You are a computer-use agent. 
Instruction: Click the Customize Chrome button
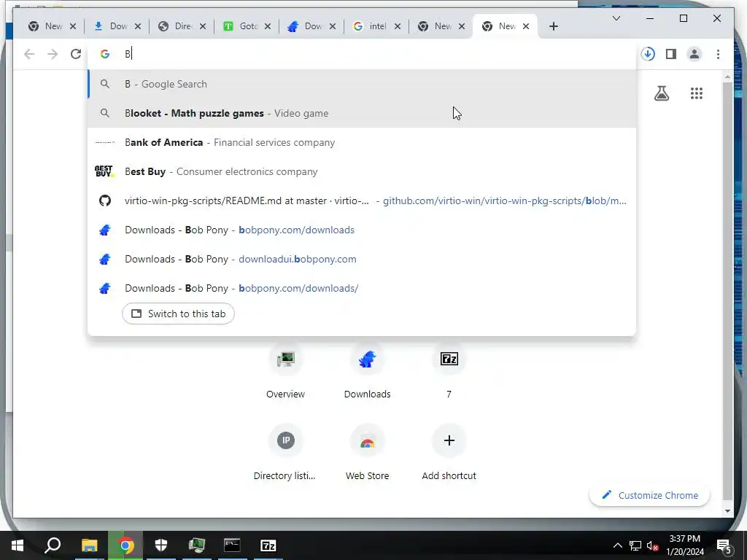point(650,495)
